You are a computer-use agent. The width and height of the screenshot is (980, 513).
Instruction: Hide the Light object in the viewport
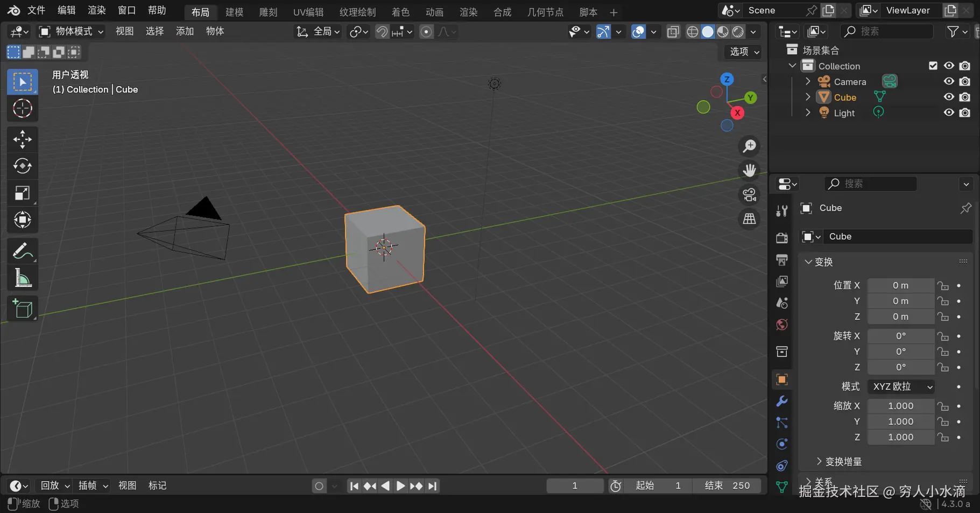(x=949, y=113)
